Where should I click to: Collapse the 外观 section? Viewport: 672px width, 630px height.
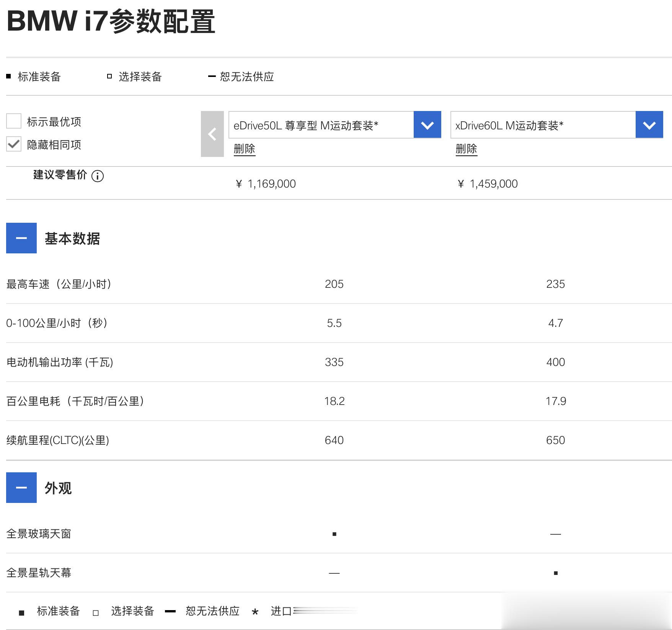pyautogui.click(x=21, y=488)
